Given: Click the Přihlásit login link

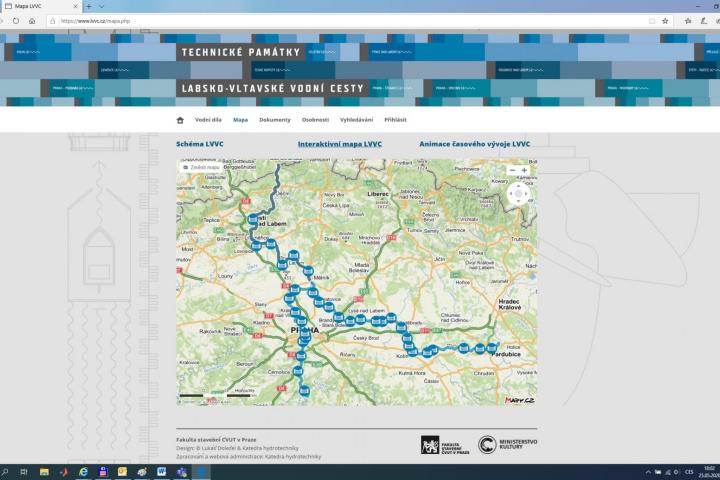Looking at the screenshot, I should pos(395,120).
